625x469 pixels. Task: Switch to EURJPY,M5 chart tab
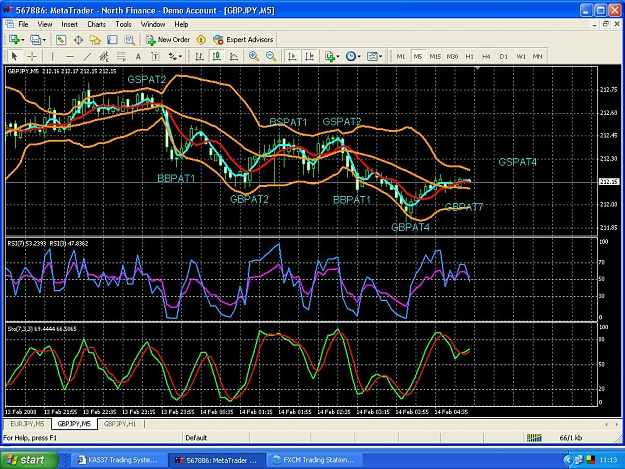pos(28,424)
